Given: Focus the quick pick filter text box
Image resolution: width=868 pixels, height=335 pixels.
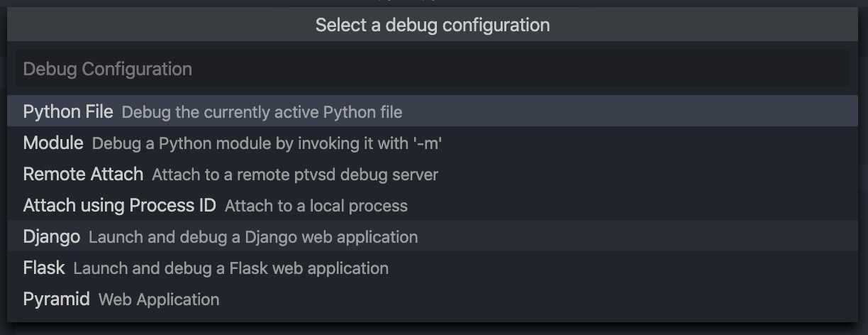Looking at the screenshot, I should click(433, 69).
